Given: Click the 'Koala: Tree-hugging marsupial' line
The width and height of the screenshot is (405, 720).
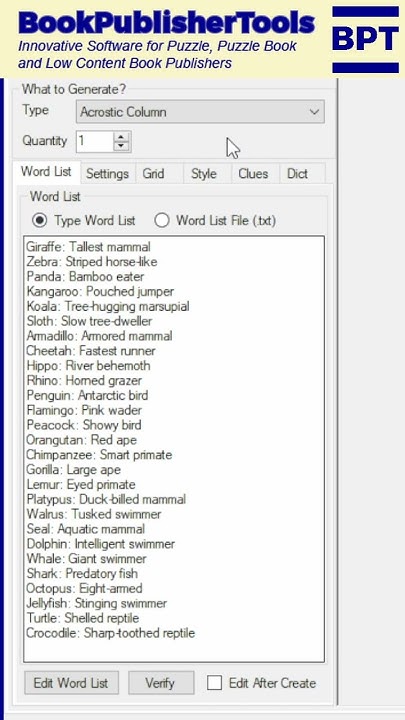Looking at the screenshot, I should click(x=107, y=306).
